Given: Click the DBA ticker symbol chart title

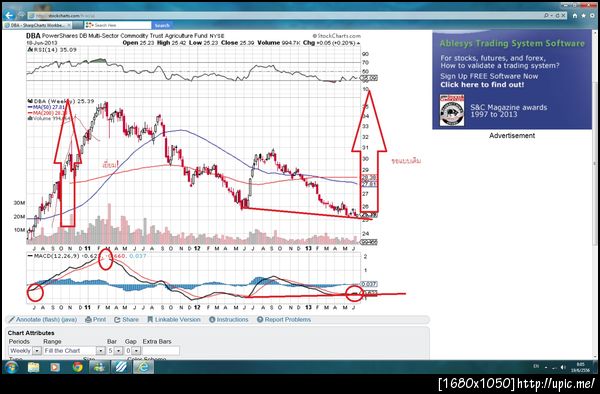Looking at the screenshot, I should coord(33,36).
